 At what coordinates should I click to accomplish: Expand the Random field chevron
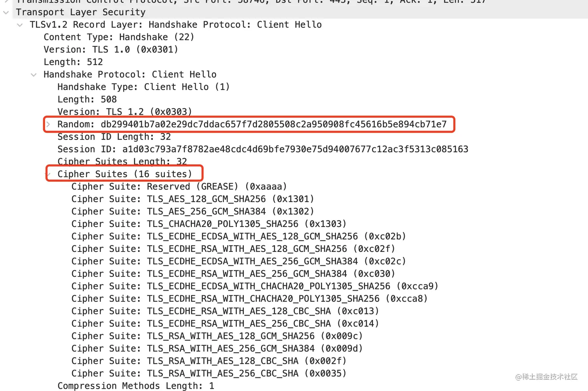(x=48, y=124)
